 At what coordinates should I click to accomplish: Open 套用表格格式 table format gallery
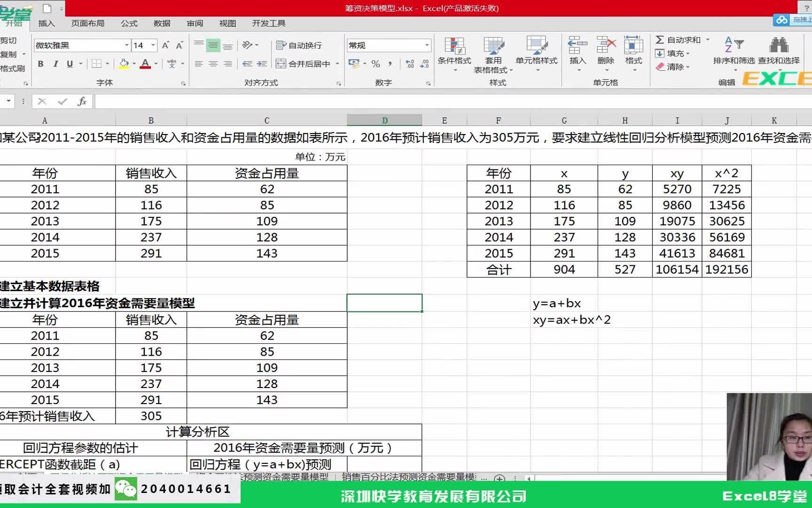[x=493, y=55]
